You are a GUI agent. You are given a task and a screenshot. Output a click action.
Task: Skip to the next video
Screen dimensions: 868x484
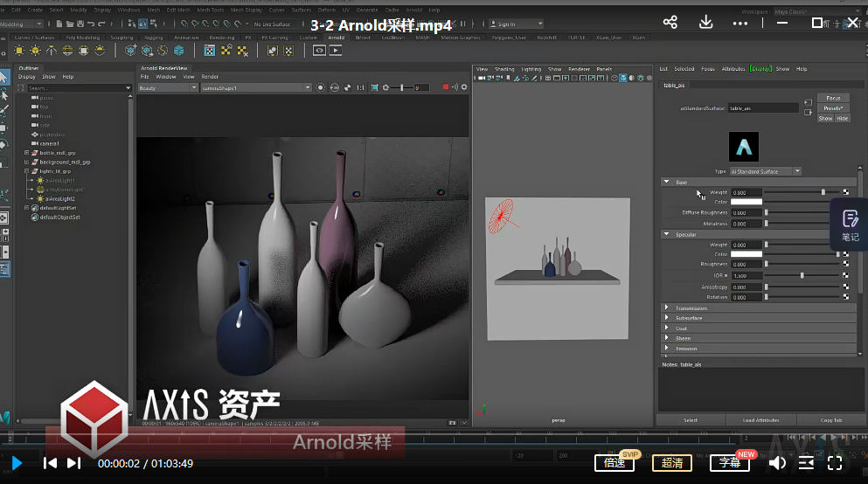point(73,463)
